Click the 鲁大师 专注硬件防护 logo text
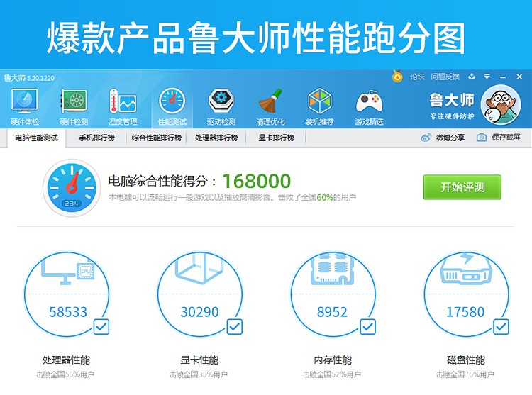The height and width of the screenshot is (395, 532). [x=452, y=106]
